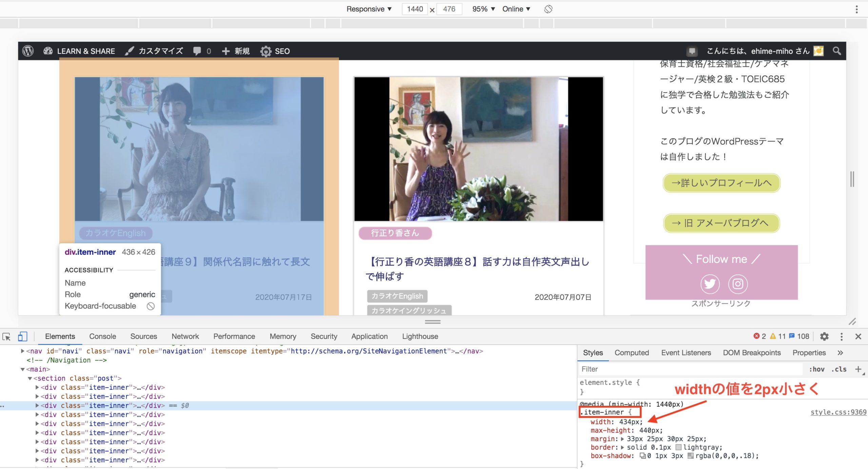The image size is (868, 469).
Task: Toggle the .cls class editor
Action: click(x=839, y=369)
